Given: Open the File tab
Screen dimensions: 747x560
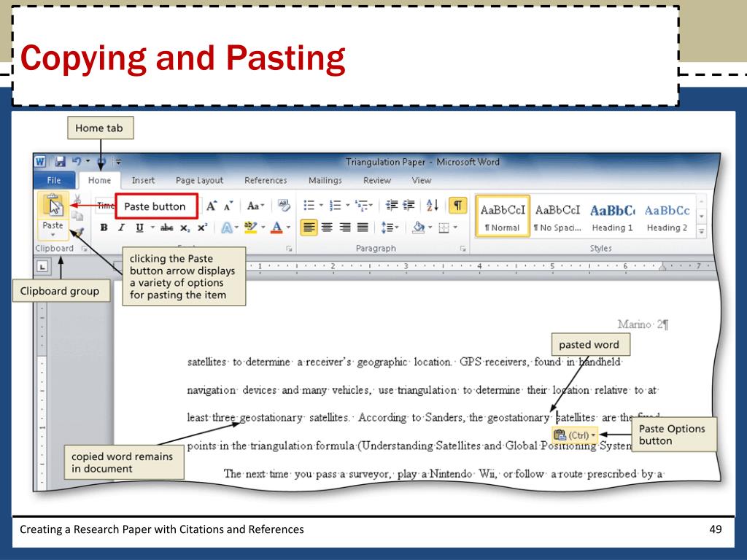Looking at the screenshot, I should pyautogui.click(x=54, y=181).
